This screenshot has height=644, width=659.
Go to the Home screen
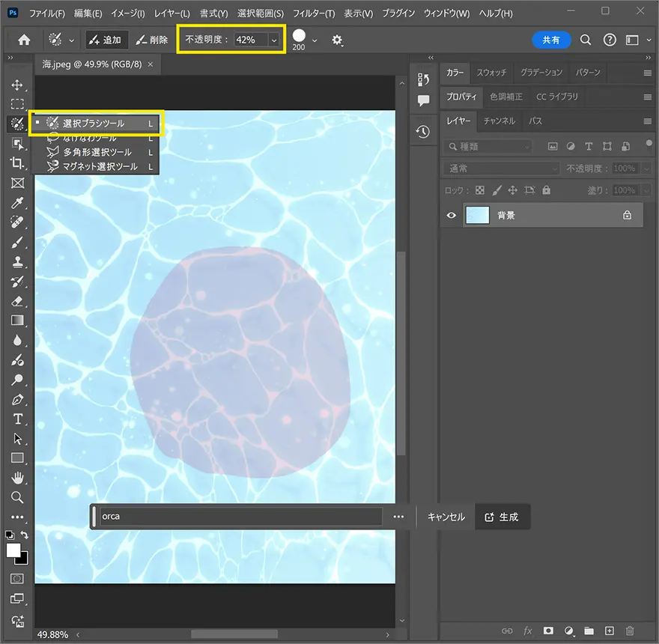click(24, 40)
